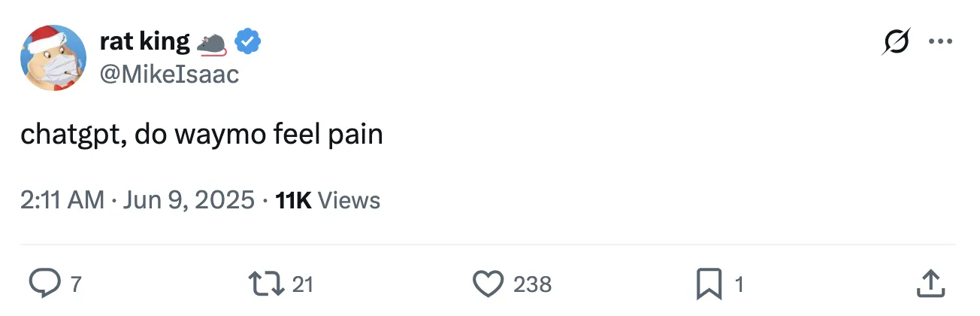Click the display name "rat king"

tap(145, 42)
